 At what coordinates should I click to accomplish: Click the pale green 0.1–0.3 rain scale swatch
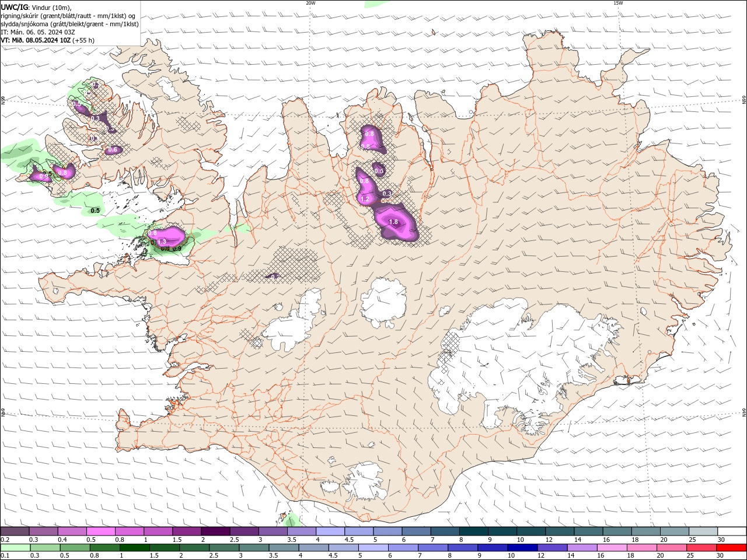coord(15,548)
